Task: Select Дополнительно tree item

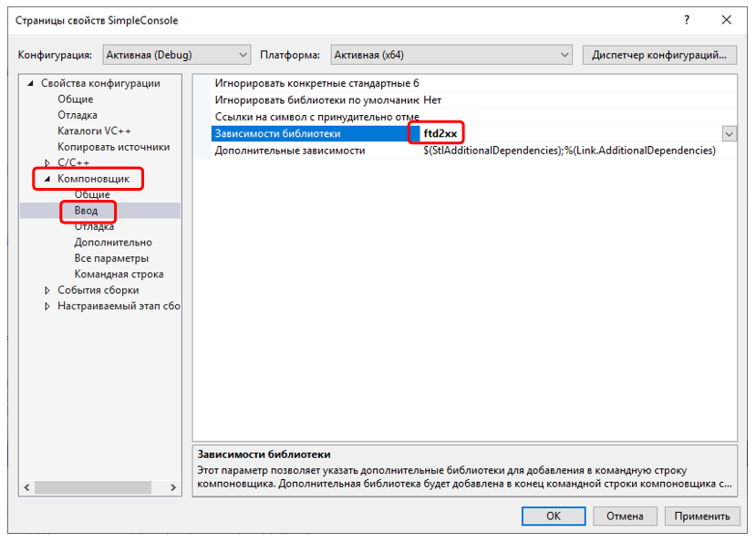Action: pyautogui.click(x=113, y=243)
